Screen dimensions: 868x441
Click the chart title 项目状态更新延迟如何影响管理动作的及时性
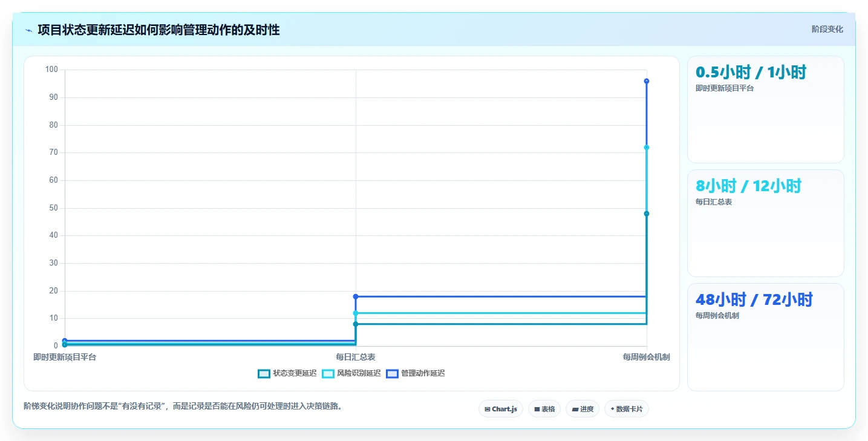coord(158,30)
